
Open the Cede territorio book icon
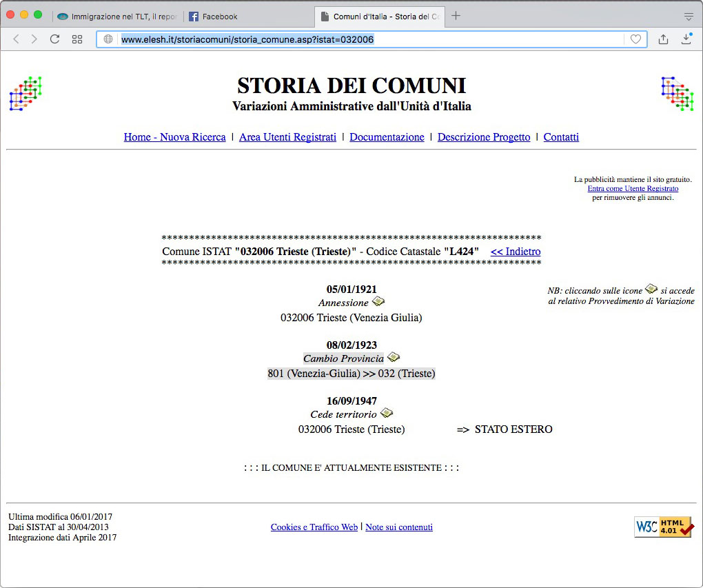click(387, 413)
